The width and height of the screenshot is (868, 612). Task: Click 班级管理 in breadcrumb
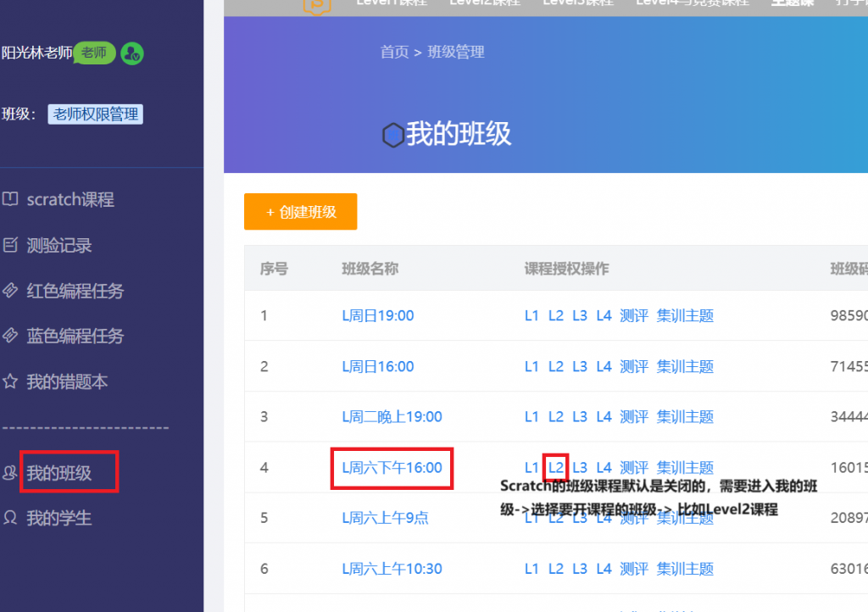[456, 52]
